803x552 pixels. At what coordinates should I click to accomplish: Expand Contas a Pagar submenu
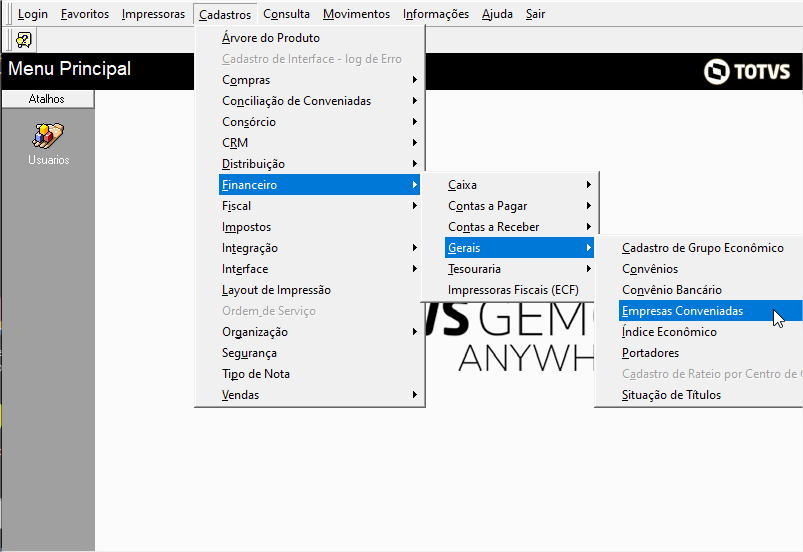tap(519, 206)
